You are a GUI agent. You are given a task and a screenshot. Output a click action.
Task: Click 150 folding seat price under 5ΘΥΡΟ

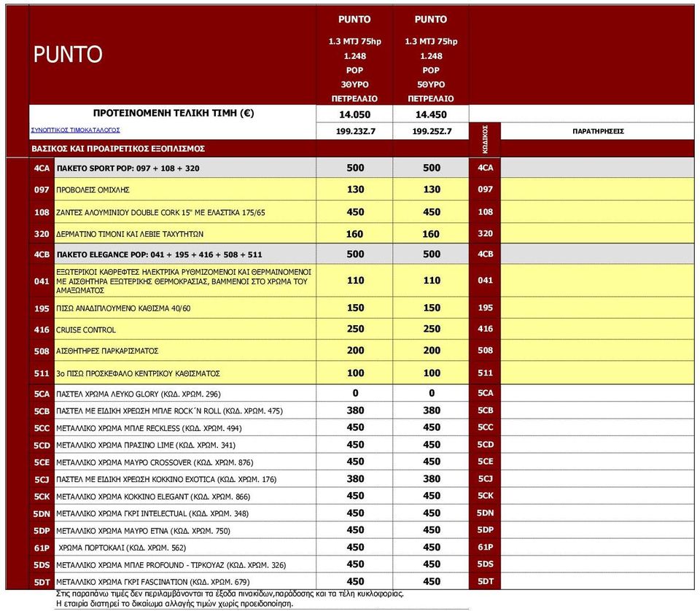432,308
